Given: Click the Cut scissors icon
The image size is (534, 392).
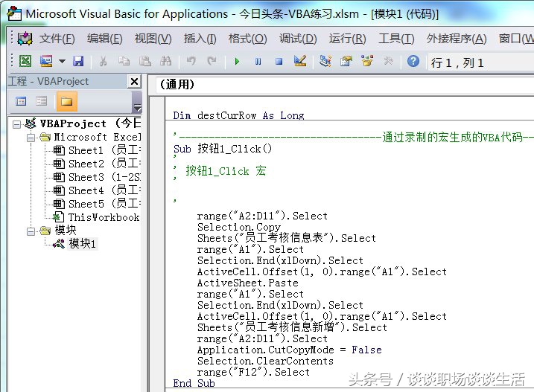Looking at the screenshot, I should click(103, 61).
